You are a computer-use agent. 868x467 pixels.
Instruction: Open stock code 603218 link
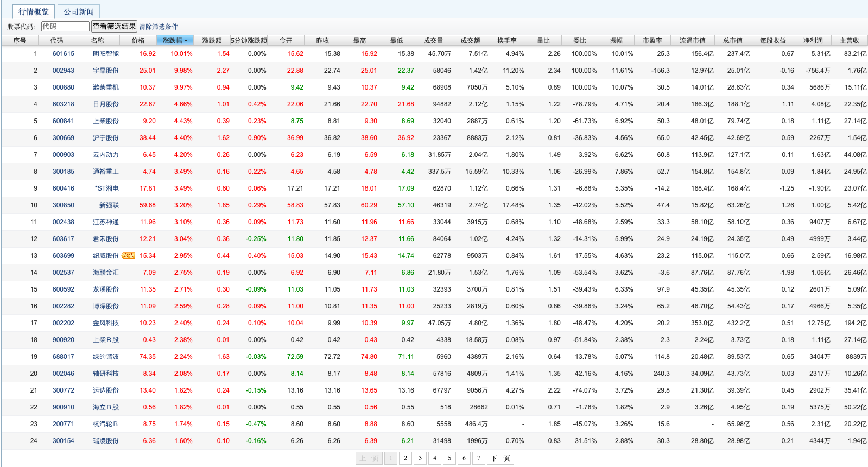tap(64, 104)
